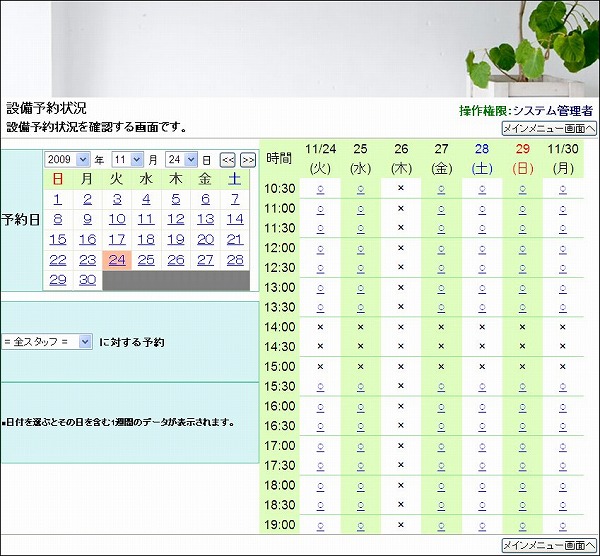600x556 pixels.
Task: Reserve 13:00 slot on 11/24 (火)
Action: (x=320, y=288)
